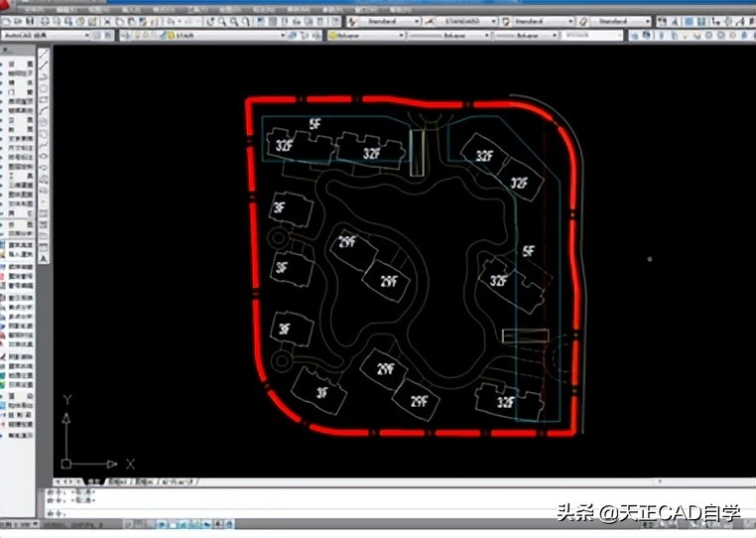Click the Help question mark icon
This screenshot has width=756, height=538.
335,21
